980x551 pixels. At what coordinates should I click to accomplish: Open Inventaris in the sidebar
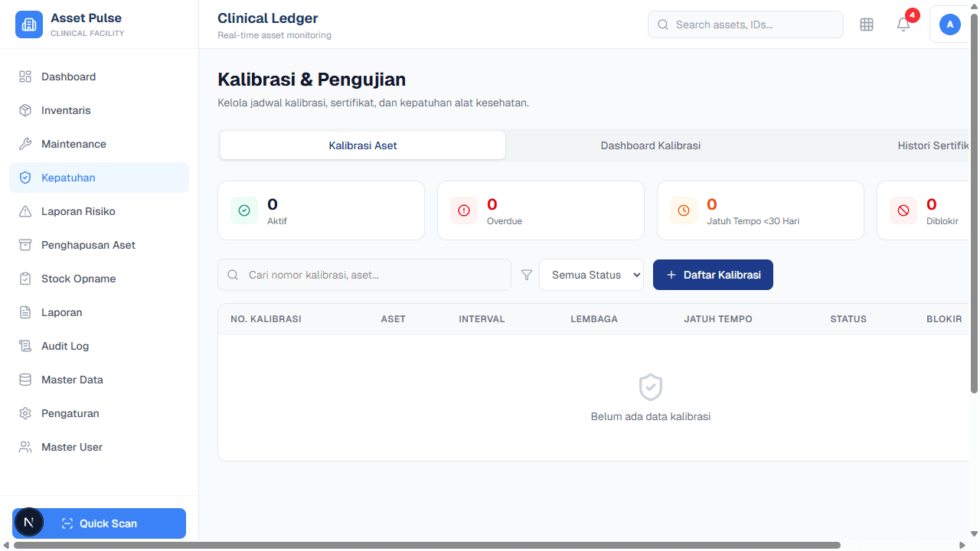(66, 110)
